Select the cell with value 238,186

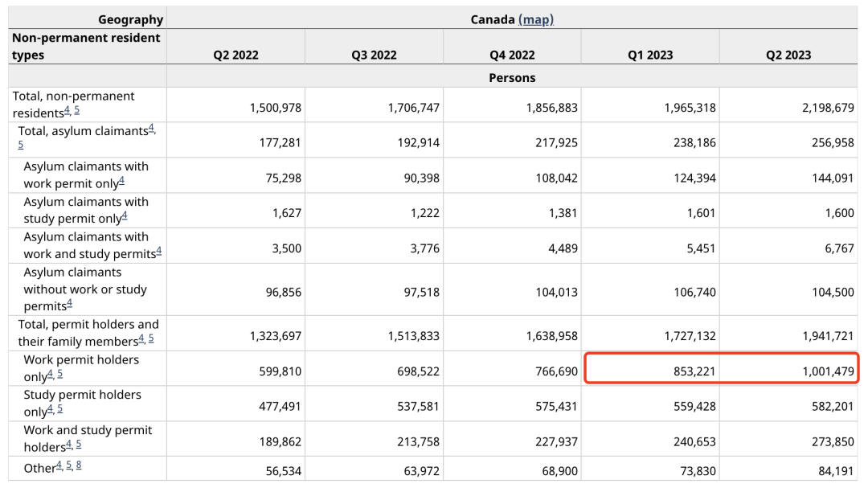pyautogui.click(x=650, y=140)
